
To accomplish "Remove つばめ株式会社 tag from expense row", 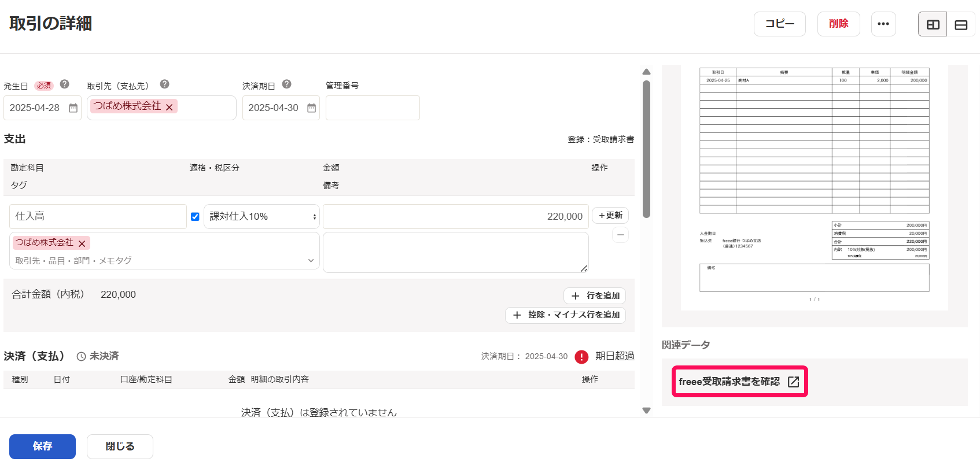I will click(82, 243).
